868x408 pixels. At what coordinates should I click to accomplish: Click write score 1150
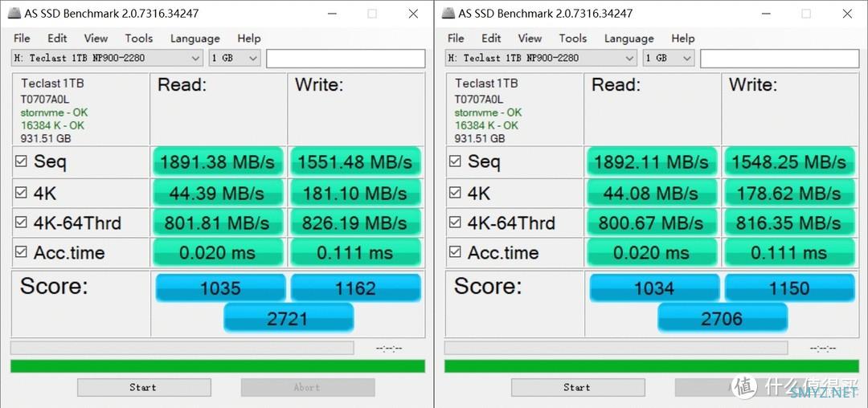(x=790, y=288)
